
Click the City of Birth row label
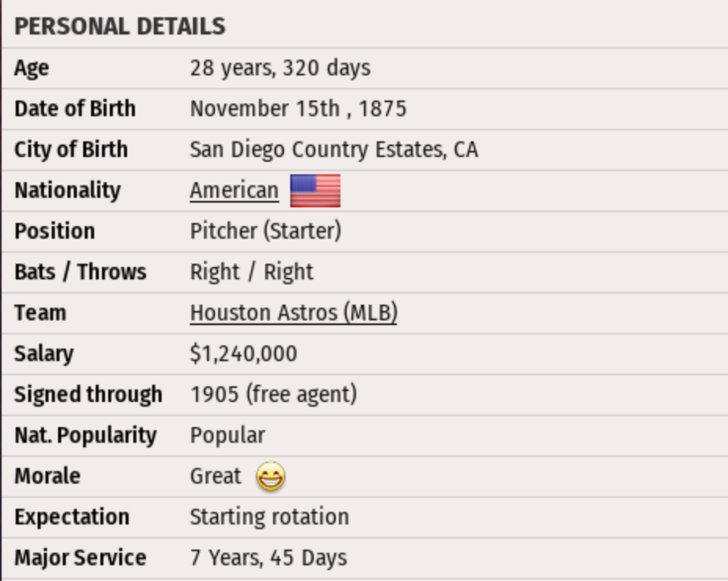(x=71, y=150)
